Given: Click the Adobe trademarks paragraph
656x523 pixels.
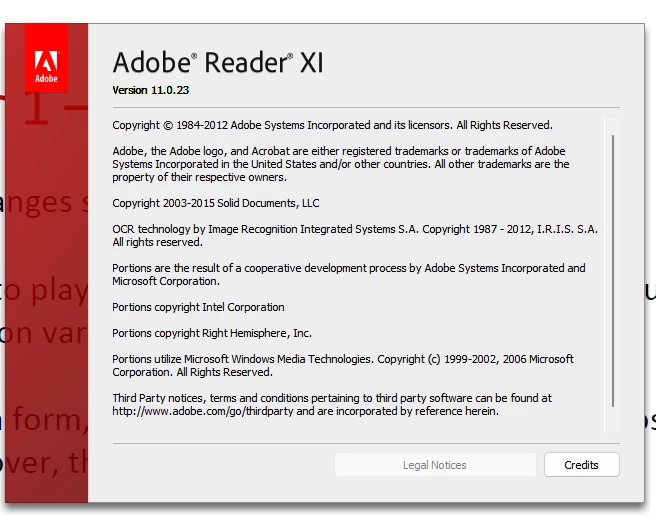Looking at the screenshot, I should coord(341,164).
